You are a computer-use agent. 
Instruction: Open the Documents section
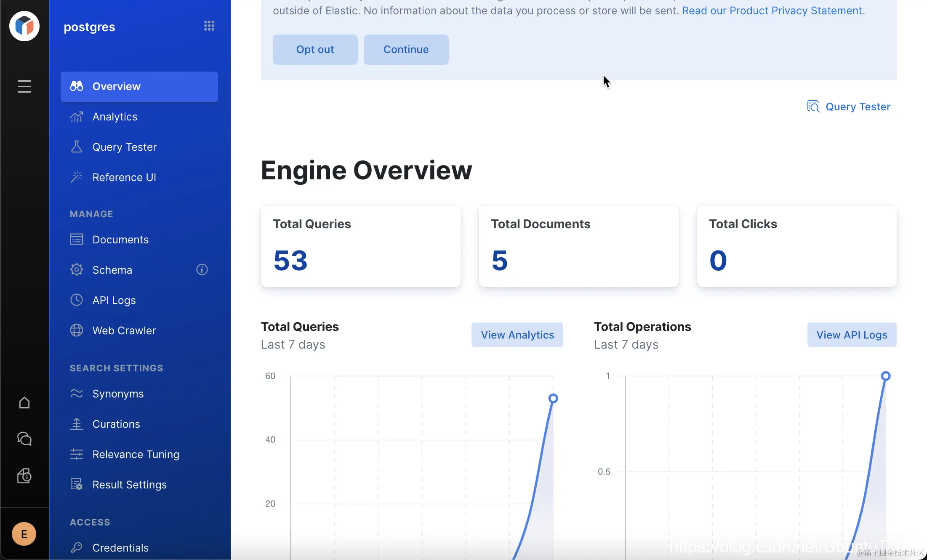point(120,240)
